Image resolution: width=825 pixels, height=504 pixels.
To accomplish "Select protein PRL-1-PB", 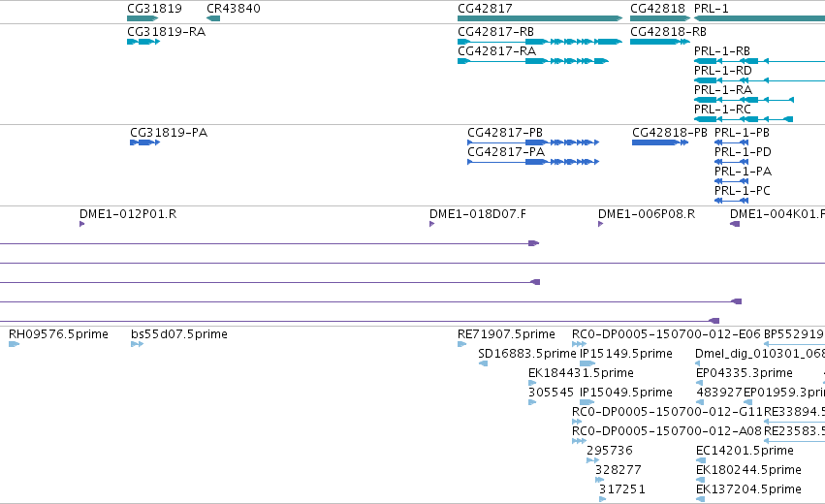I will tap(731, 142).
